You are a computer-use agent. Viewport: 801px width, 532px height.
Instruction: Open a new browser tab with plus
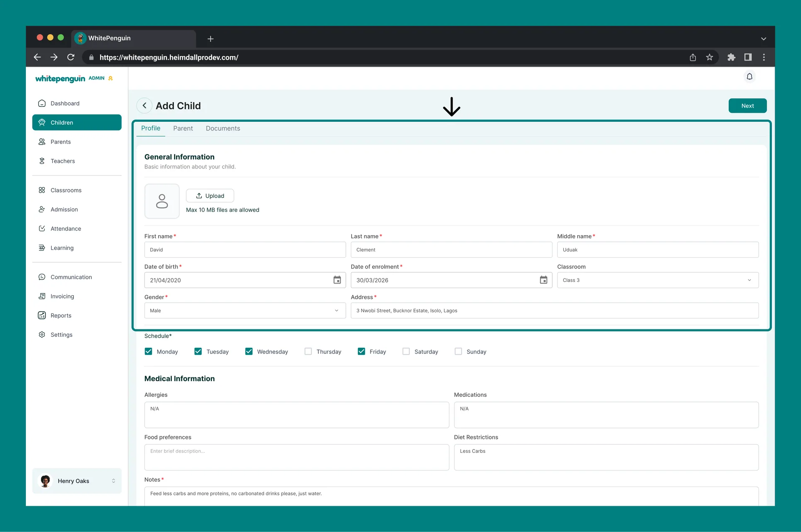click(x=211, y=39)
